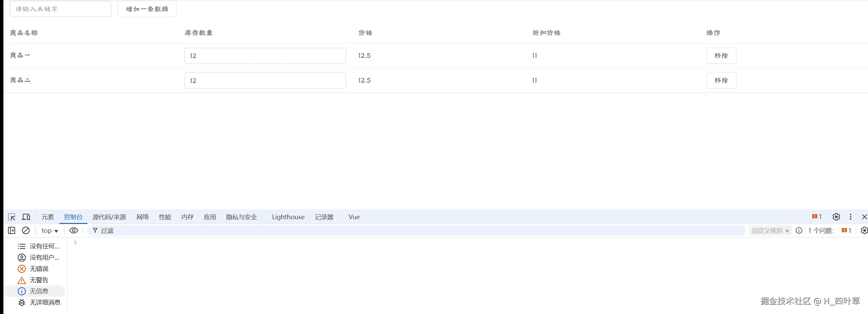Close the DevTools panel
The height and width of the screenshot is (314, 868).
tap(864, 217)
